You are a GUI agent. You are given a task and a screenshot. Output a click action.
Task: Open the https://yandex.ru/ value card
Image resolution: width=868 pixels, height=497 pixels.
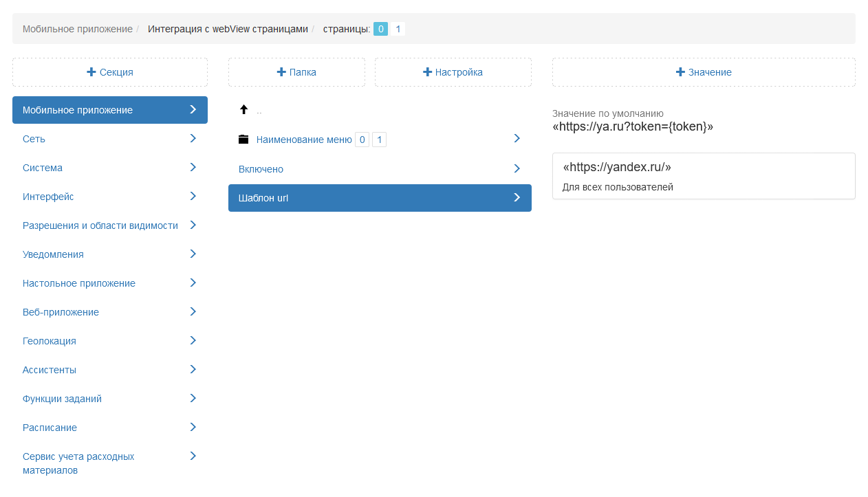click(x=703, y=176)
